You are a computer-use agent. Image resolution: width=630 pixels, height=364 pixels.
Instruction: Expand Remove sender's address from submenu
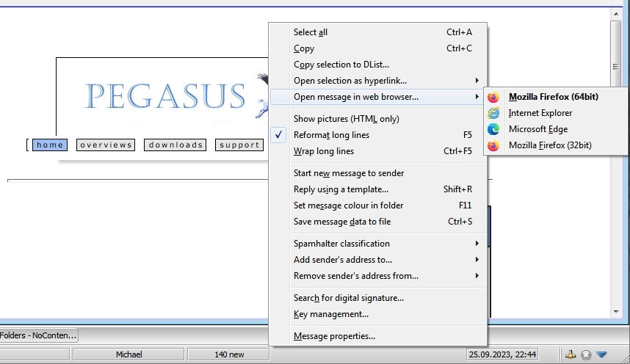355,276
